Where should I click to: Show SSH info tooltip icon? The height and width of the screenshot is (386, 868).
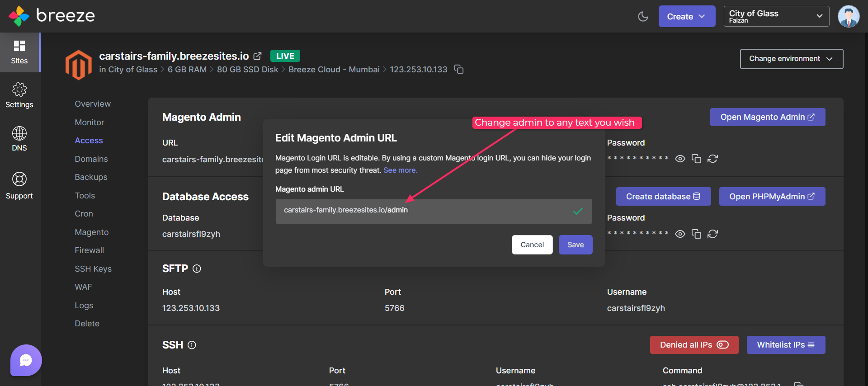192,345
